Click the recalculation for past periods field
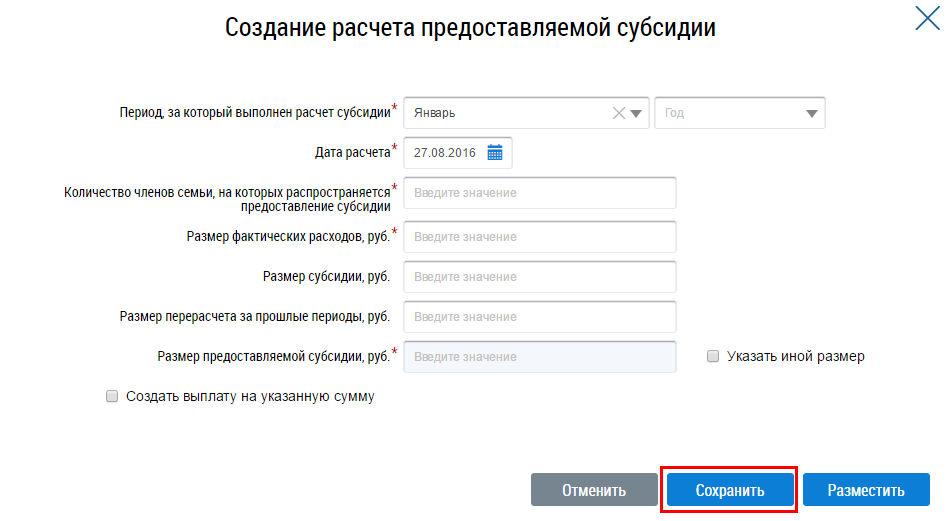Screen dimensions: 948x521 tap(540, 317)
